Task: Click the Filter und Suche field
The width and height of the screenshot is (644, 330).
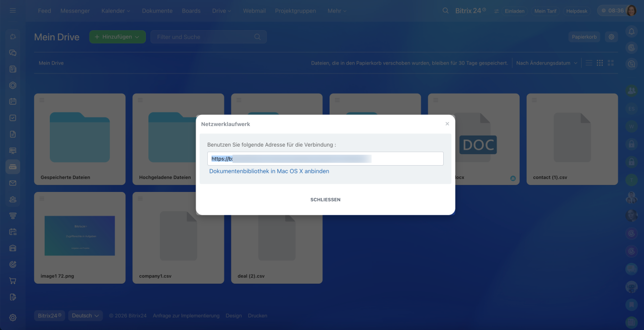Action: (x=208, y=37)
